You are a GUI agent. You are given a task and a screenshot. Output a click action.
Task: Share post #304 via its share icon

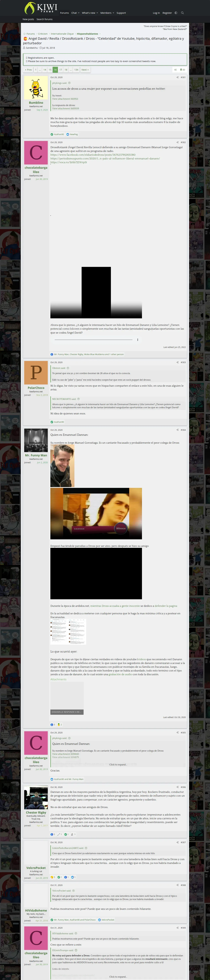[177, 430]
